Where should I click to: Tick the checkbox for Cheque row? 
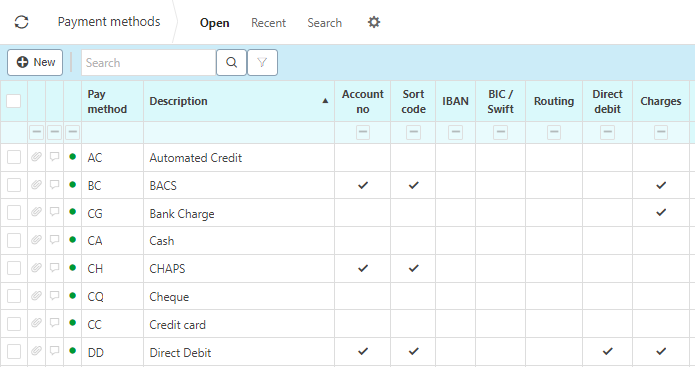click(x=14, y=296)
